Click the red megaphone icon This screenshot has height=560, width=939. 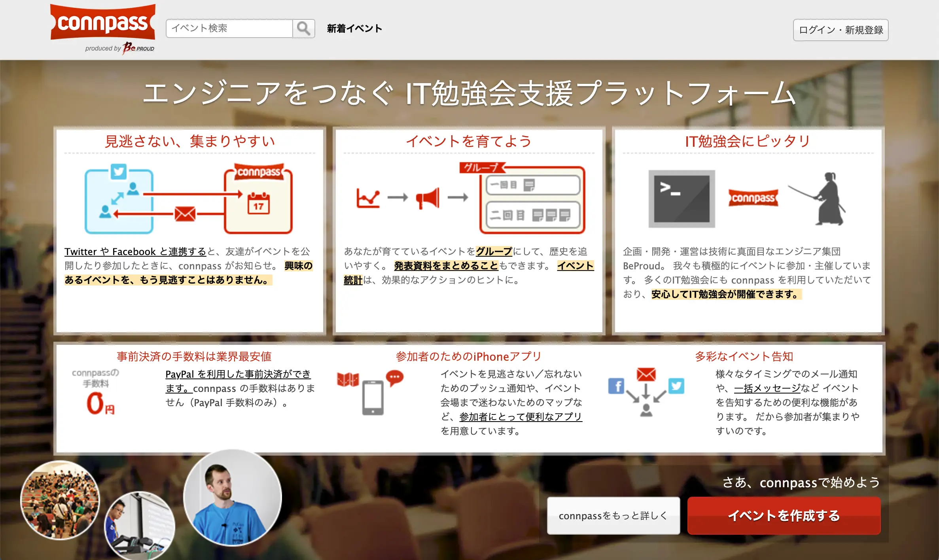[428, 198]
